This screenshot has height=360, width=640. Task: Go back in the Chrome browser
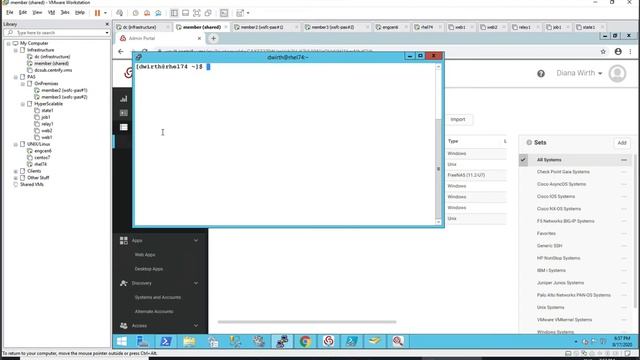tap(121, 51)
